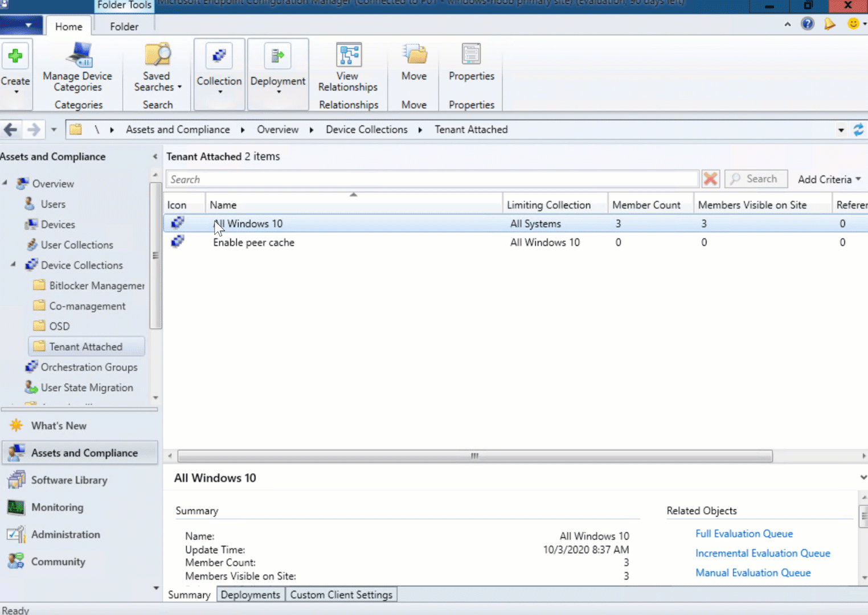868x615 pixels.
Task: Click the feedback smiley icon
Action: [x=853, y=24]
